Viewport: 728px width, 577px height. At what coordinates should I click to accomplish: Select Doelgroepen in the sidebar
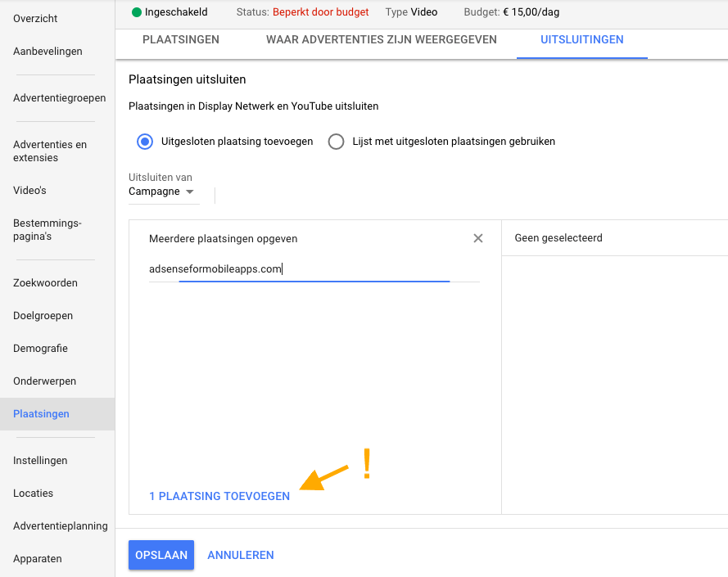point(43,315)
